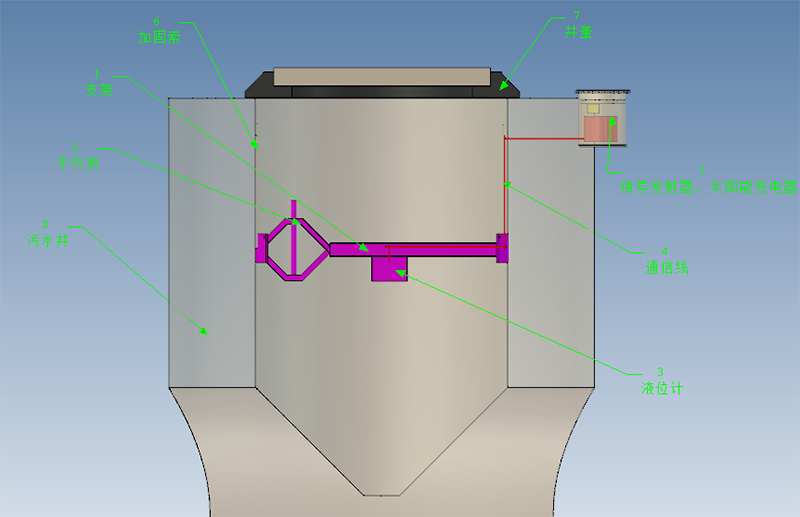Click the magenta right-end bracket mounting plate

click(x=502, y=246)
